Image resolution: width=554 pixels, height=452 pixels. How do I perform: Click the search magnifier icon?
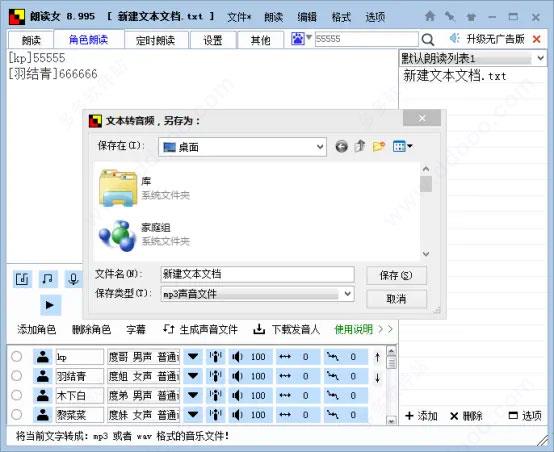pyautogui.click(x=428, y=40)
